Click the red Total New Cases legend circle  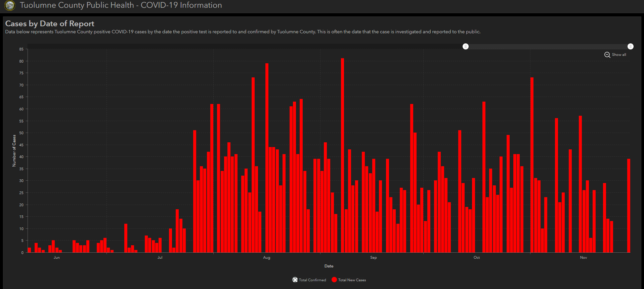[x=334, y=280]
